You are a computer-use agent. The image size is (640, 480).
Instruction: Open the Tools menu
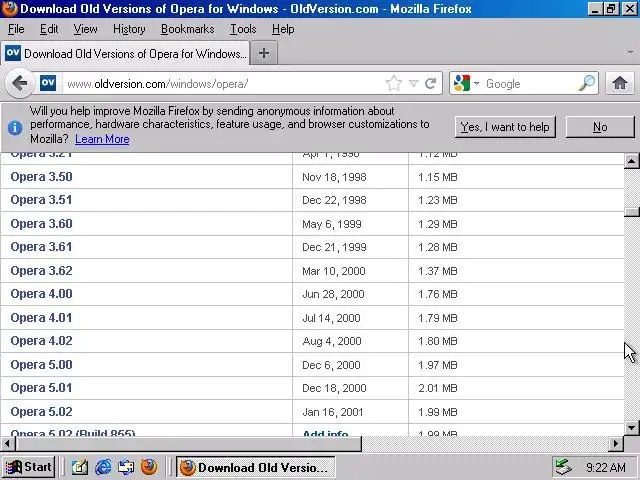[x=243, y=29]
